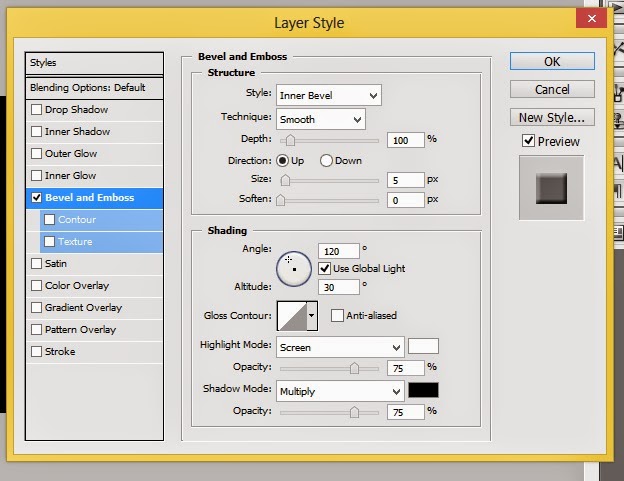Check the Outer Glow box
Screen dimensions: 624x481
coord(36,154)
